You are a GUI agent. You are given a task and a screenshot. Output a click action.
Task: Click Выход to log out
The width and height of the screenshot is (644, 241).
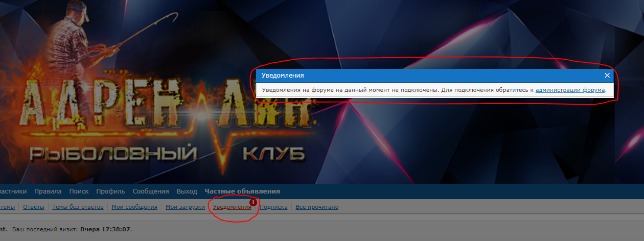187,191
